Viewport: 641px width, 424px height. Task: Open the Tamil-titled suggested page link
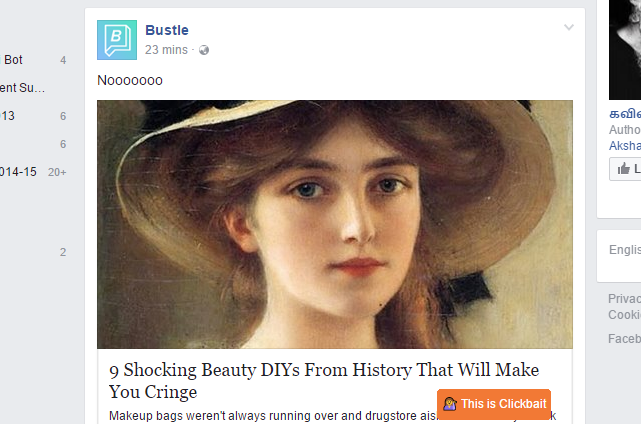pos(625,113)
